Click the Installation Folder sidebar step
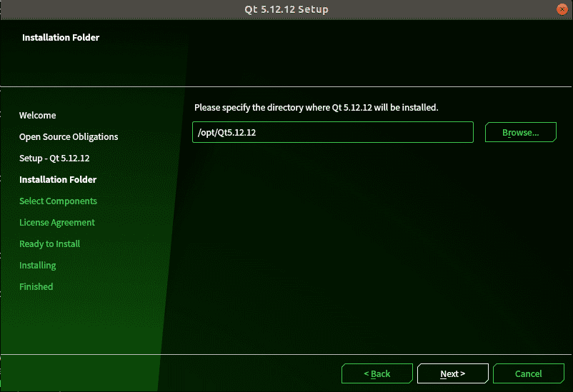Image resolution: width=573 pixels, height=392 pixels. (x=58, y=180)
